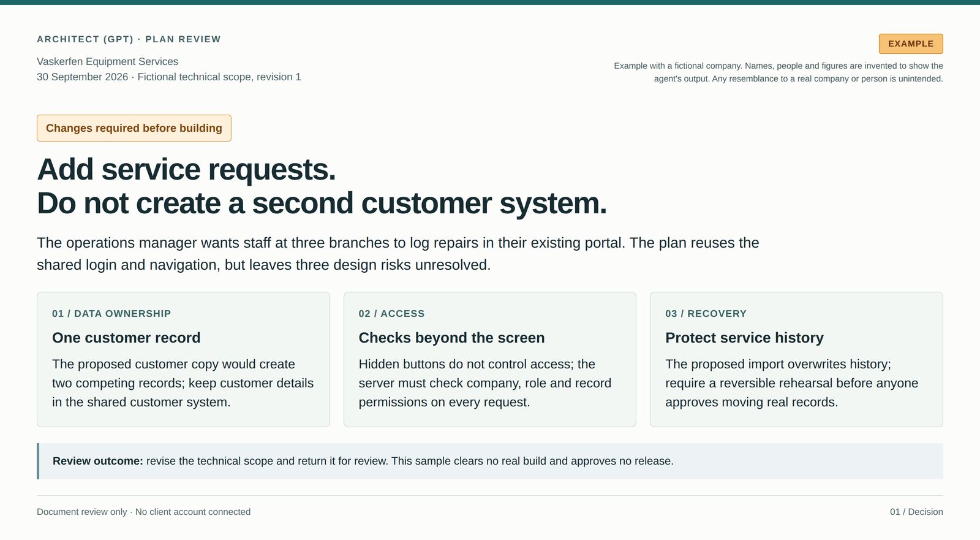Select the "02 / ACCESS" card label
This screenshot has width=980, height=540.
click(391, 314)
